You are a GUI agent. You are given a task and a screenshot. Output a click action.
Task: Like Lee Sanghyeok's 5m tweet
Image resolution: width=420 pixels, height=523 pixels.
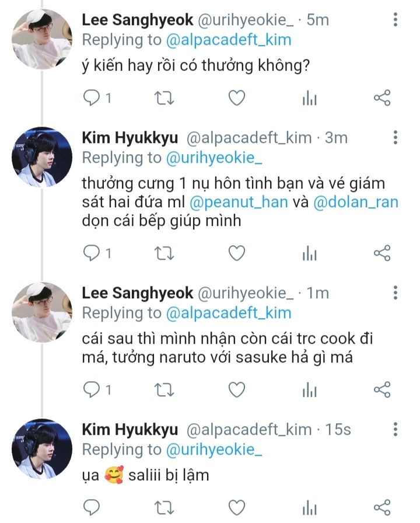(x=236, y=98)
